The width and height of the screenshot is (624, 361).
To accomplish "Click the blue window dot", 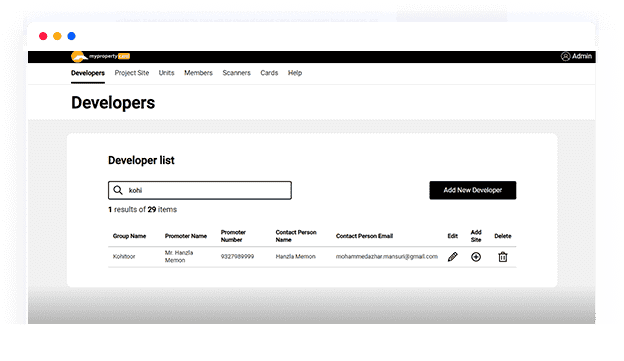I will (x=72, y=36).
